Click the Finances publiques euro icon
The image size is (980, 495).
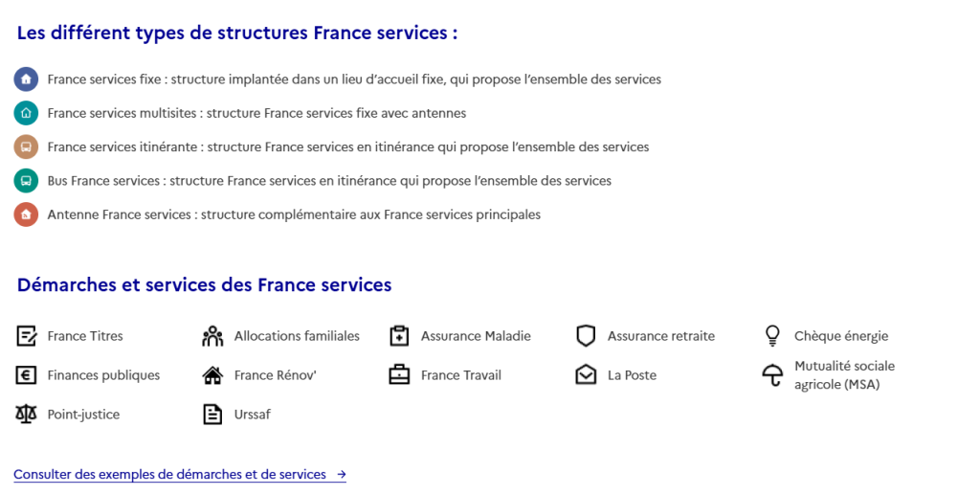(26, 375)
